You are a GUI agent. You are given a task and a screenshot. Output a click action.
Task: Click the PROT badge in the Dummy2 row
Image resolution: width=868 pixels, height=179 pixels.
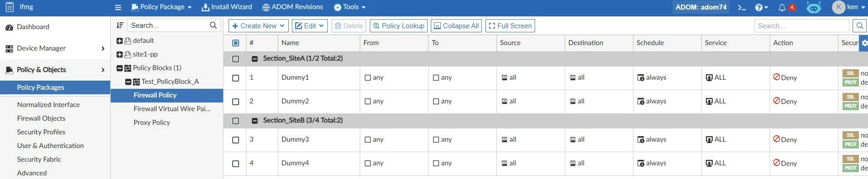click(850, 106)
